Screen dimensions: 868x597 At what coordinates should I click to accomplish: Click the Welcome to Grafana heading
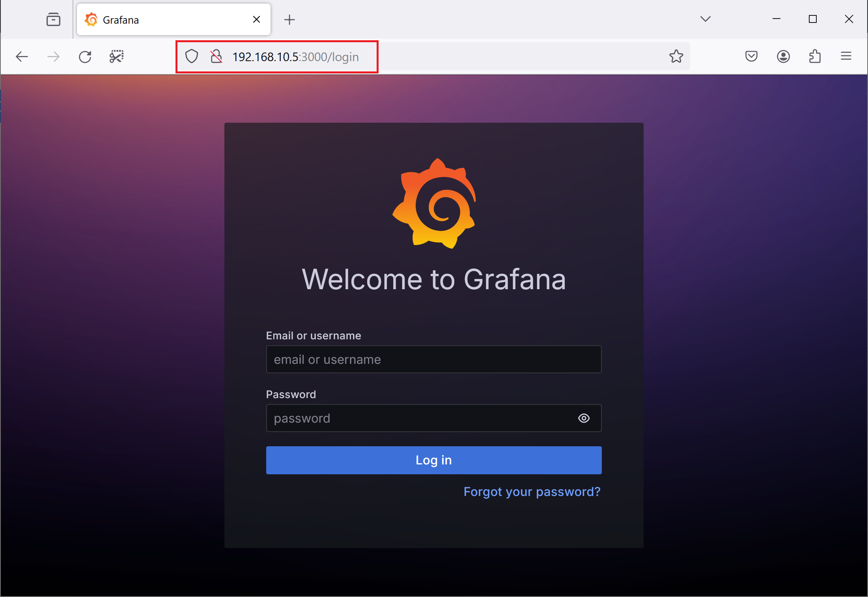(434, 279)
